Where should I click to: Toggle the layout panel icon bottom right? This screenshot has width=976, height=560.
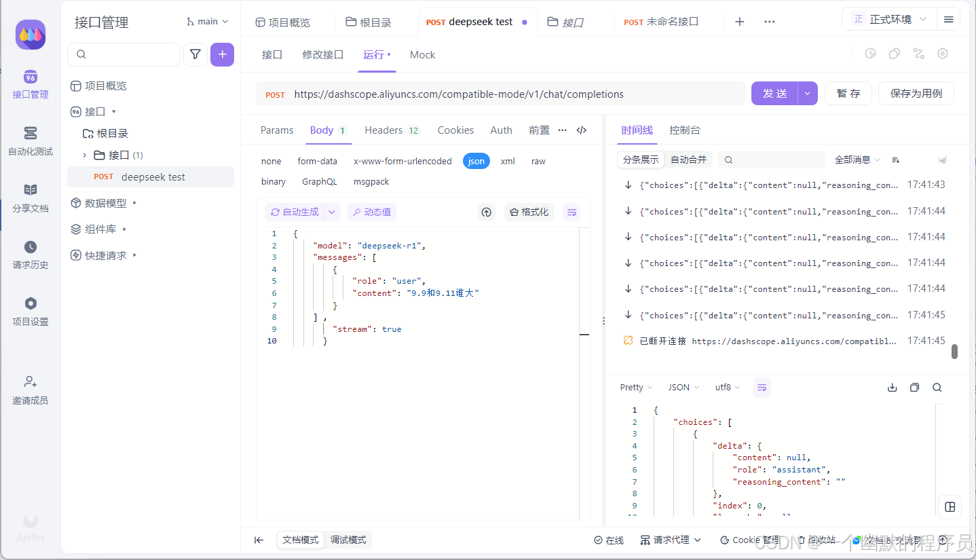pos(950,507)
